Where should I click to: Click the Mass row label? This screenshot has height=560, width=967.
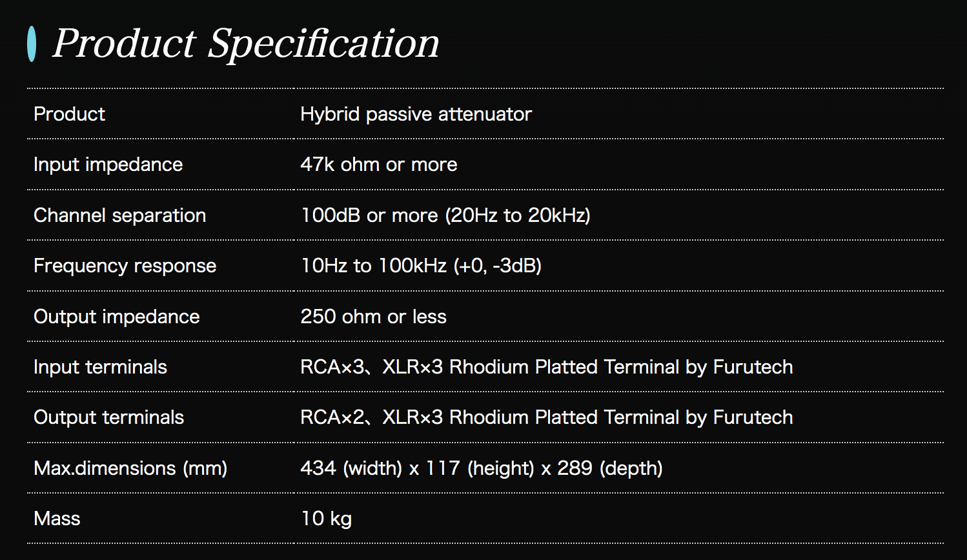tap(57, 519)
